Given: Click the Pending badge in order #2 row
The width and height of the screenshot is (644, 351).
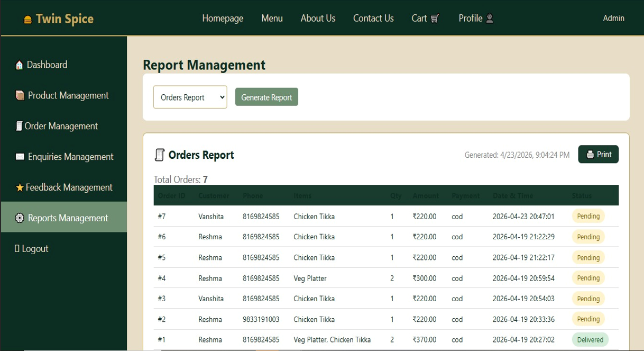Looking at the screenshot, I should tap(588, 319).
